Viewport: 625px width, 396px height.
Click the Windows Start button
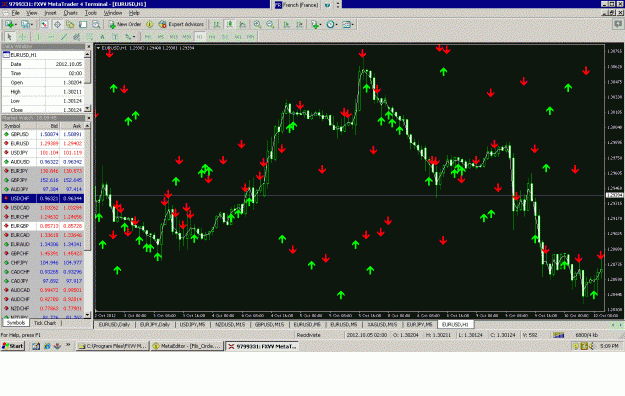(x=13, y=346)
